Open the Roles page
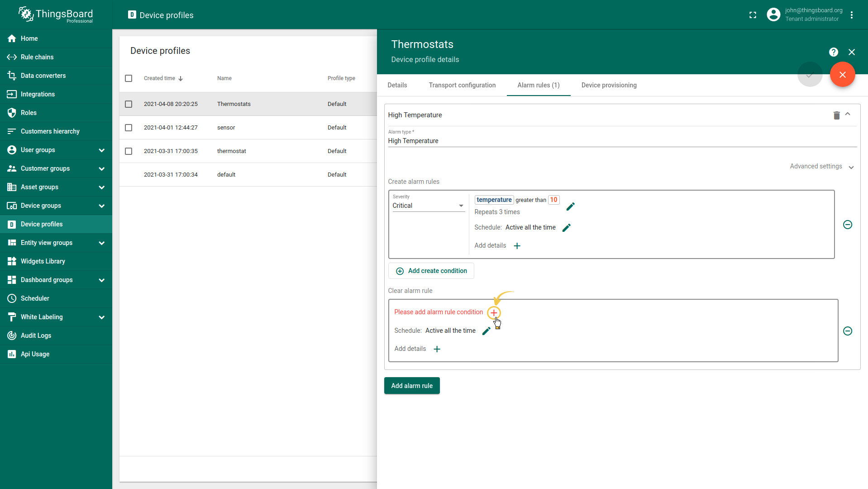This screenshot has width=868, height=489. 56,113
